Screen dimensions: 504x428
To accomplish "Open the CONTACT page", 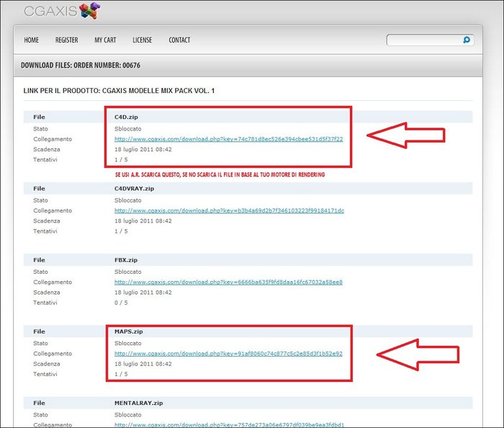I will tap(179, 40).
